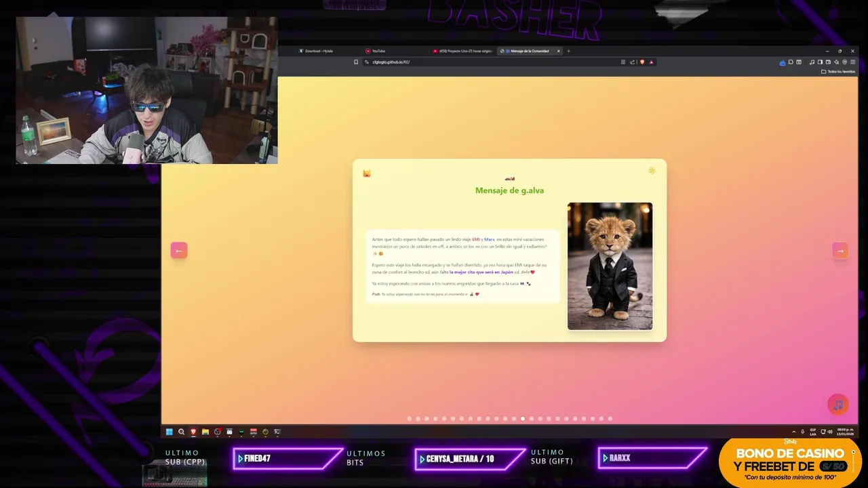Viewport: 868px width, 488px height.
Task: Click the terminal icon in the taskbar
Action: (x=277, y=432)
